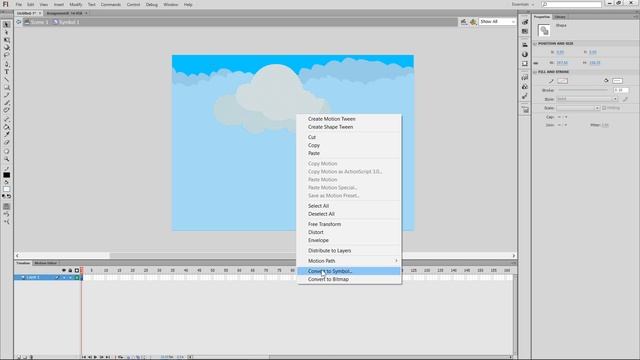Play the timeline with play button
The width and height of the screenshot is (640, 360).
pos(96,357)
